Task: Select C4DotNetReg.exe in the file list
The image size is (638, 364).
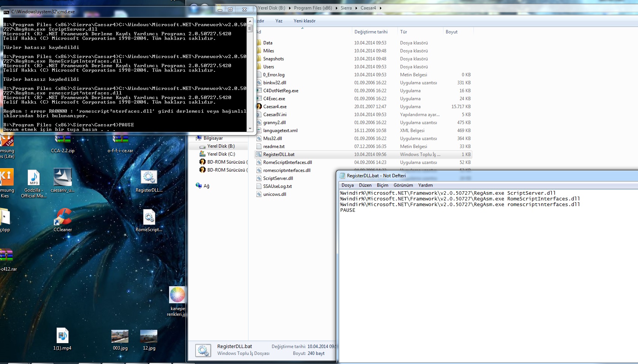Action: [281, 91]
